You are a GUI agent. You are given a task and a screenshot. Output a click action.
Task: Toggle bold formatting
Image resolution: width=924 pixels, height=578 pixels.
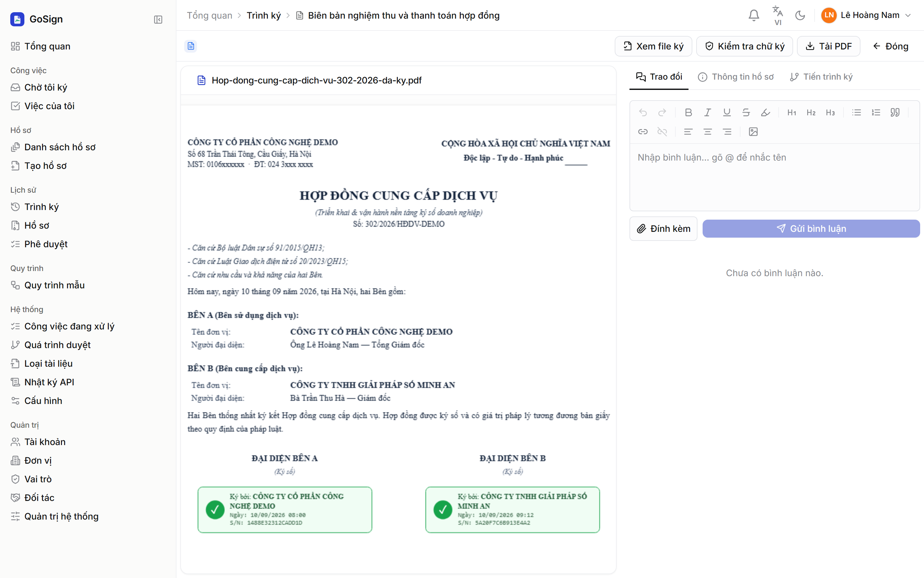click(x=688, y=112)
